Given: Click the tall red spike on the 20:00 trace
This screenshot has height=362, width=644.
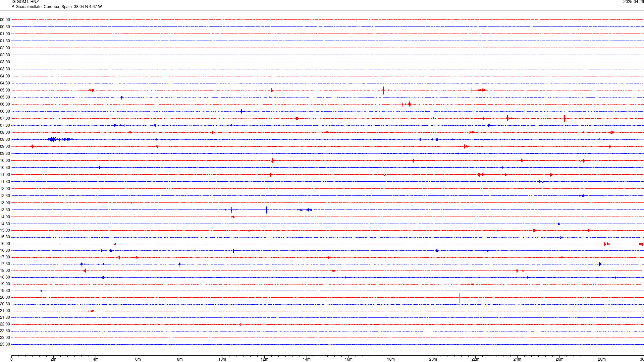Looking at the screenshot, I should [460, 298].
